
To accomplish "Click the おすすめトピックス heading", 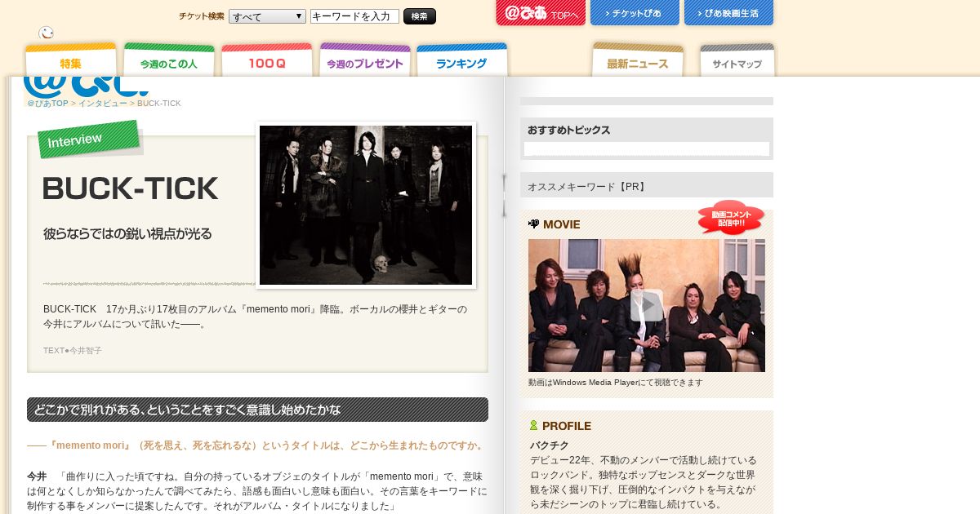I will tap(568, 130).
